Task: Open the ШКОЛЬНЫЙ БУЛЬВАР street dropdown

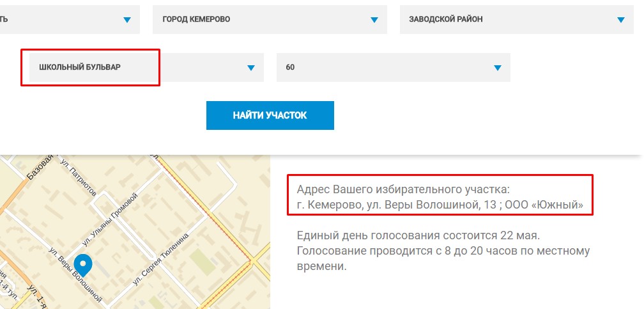Action: pyautogui.click(x=146, y=67)
